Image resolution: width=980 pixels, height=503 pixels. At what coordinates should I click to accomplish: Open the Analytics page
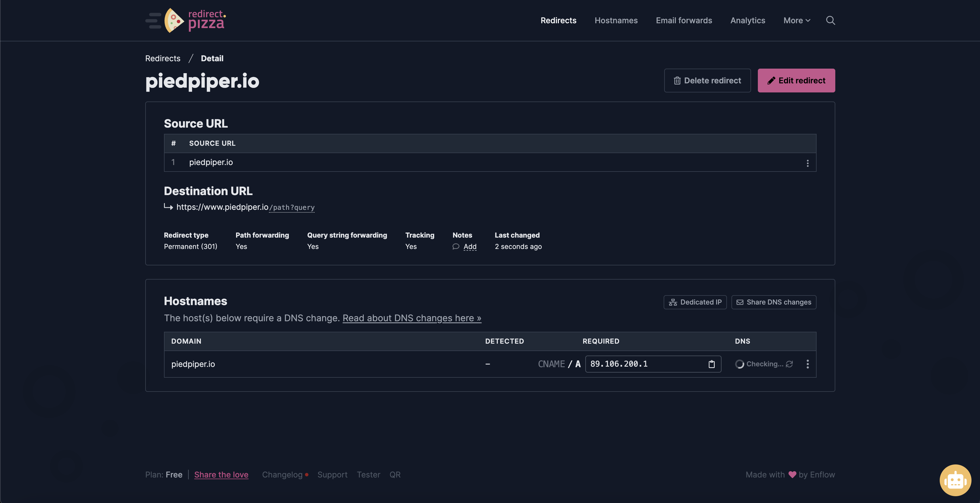[748, 20]
